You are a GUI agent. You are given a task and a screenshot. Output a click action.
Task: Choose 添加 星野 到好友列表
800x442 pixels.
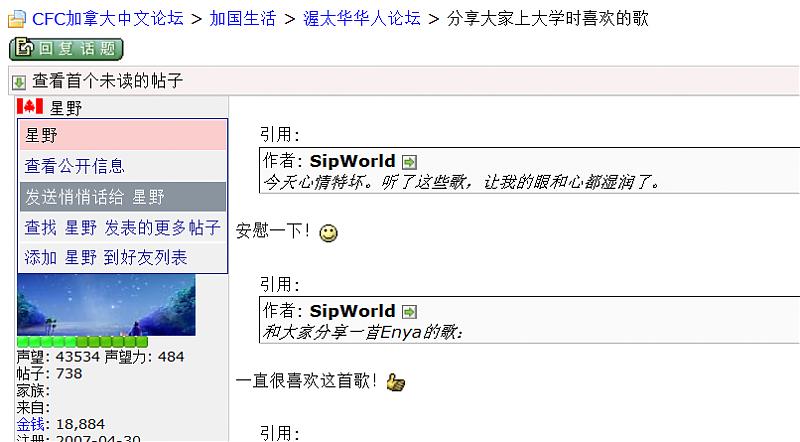(x=106, y=257)
